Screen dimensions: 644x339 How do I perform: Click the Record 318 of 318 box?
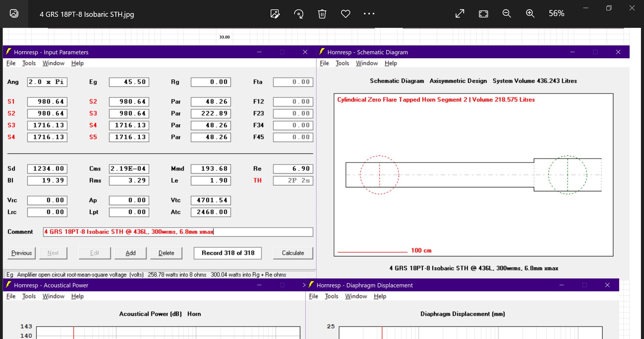228,253
